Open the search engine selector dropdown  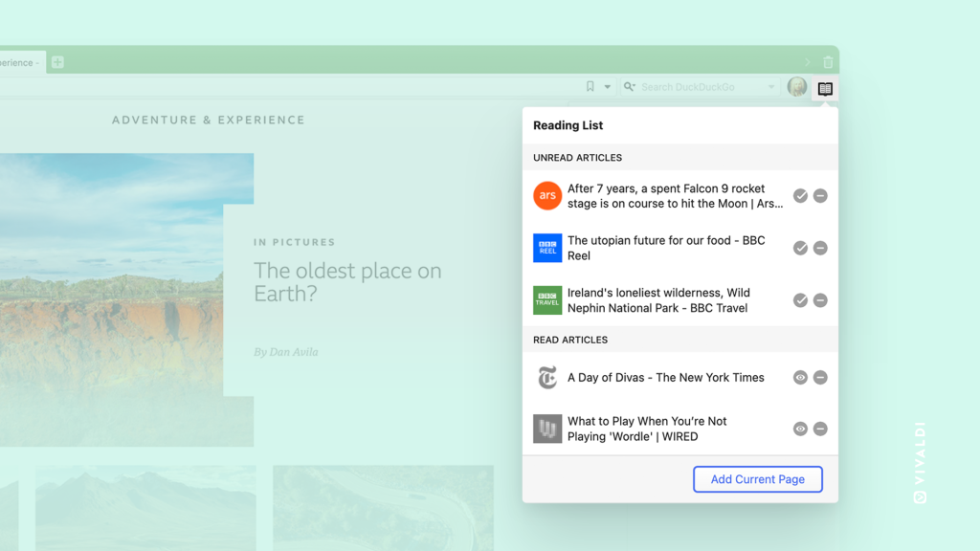coord(630,87)
